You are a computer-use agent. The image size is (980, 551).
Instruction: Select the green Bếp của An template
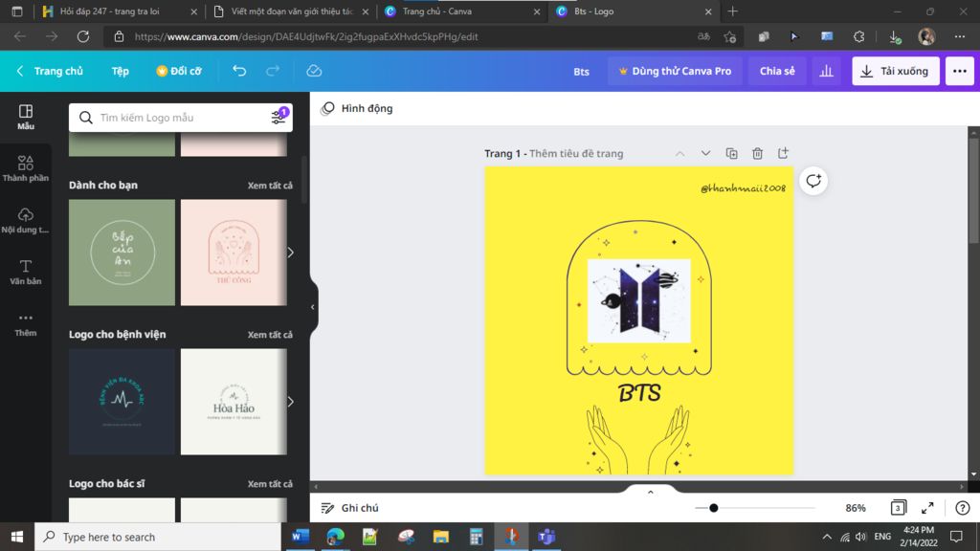tap(122, 253)
